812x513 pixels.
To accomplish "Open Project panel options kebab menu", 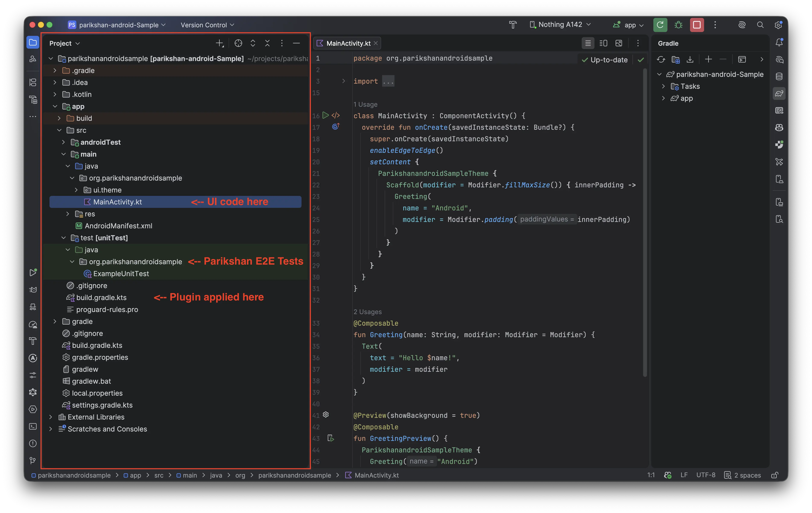I will coord(282,43).
